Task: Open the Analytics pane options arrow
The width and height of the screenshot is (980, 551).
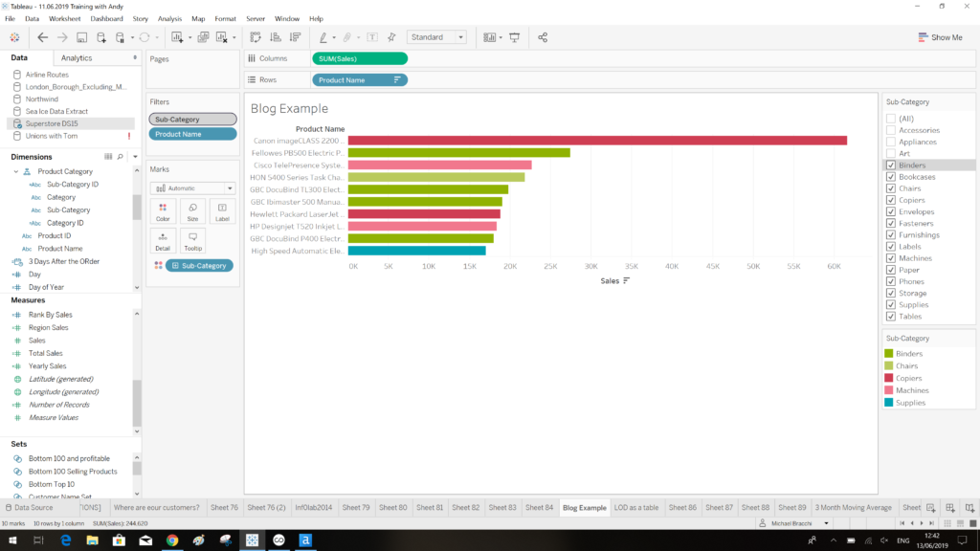Action: pos(135,57)
